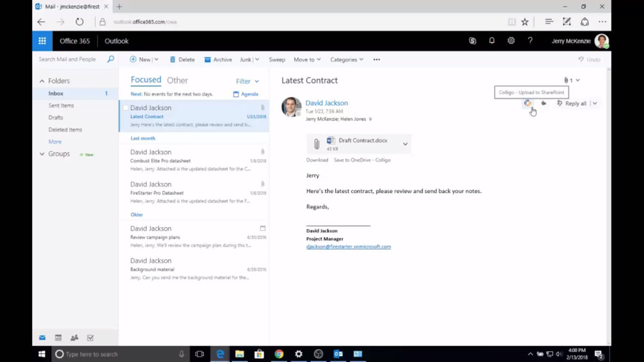Viewport: 644px width, 362px height.
Task: Open Task View on taskbar
Action: coord(199,354)
